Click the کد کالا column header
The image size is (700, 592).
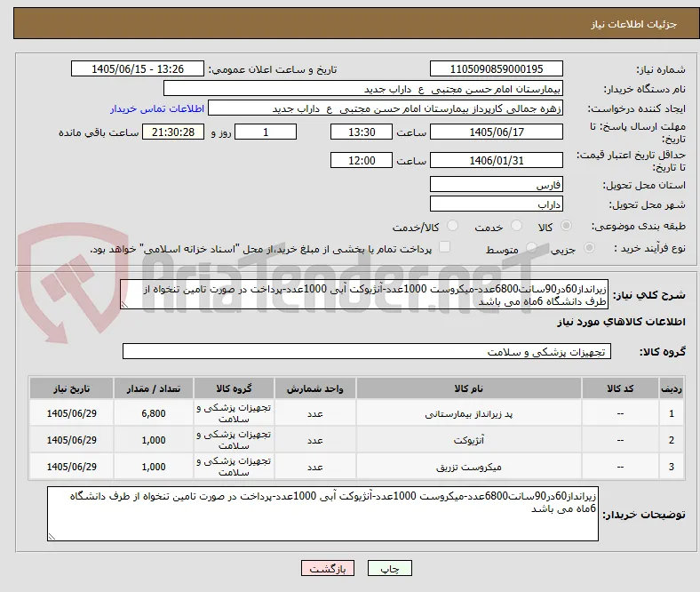point(620,388)
